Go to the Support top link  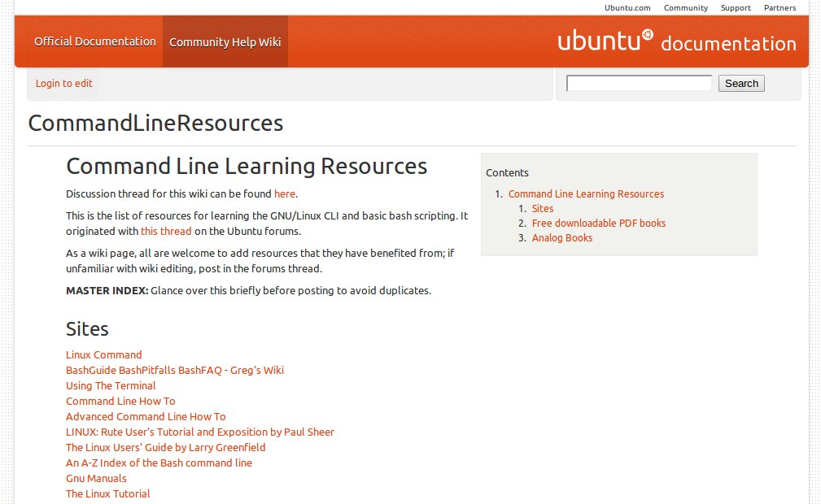(x=736, y=8)
